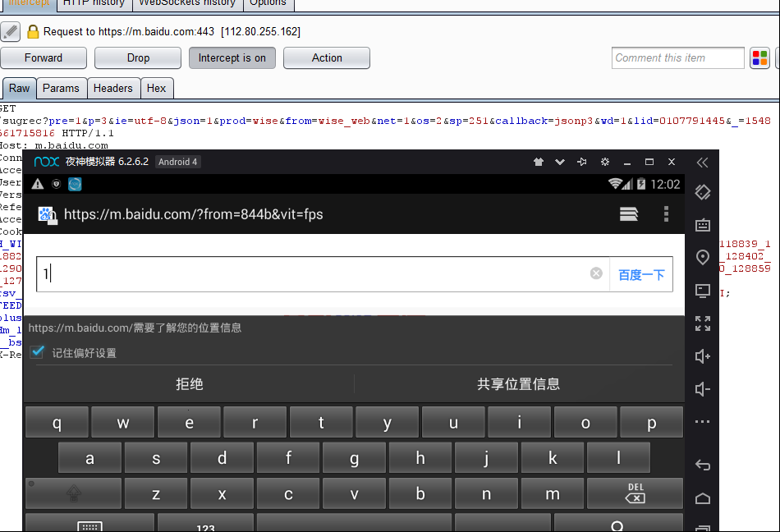This screenshot has width=780, height=532.
Task: Tap the e key on keyboard
Action: click(x=189, y=422)
